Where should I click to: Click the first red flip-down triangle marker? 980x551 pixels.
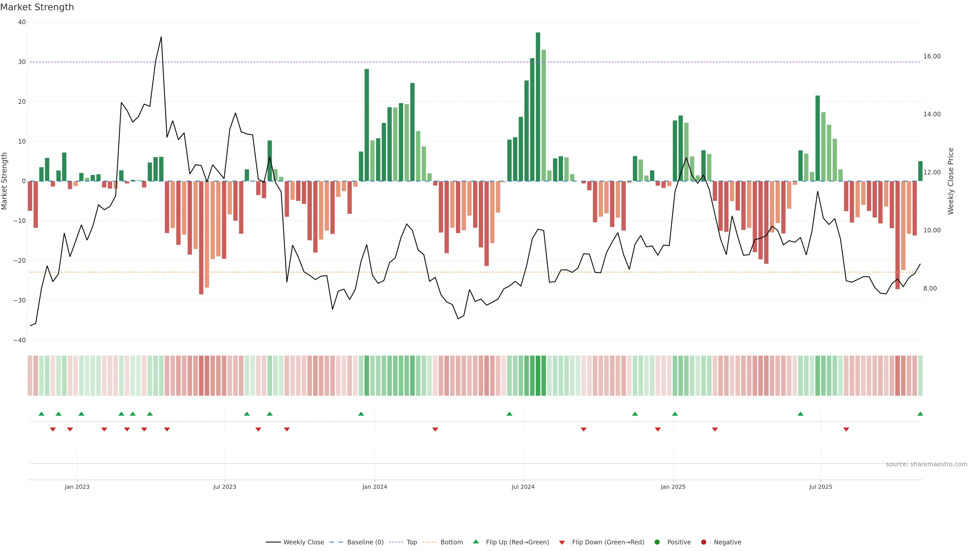53,429
